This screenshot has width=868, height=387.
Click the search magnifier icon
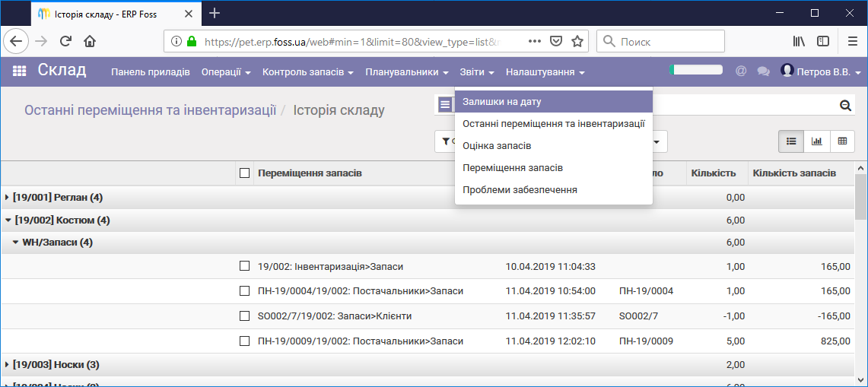[845, 105]
